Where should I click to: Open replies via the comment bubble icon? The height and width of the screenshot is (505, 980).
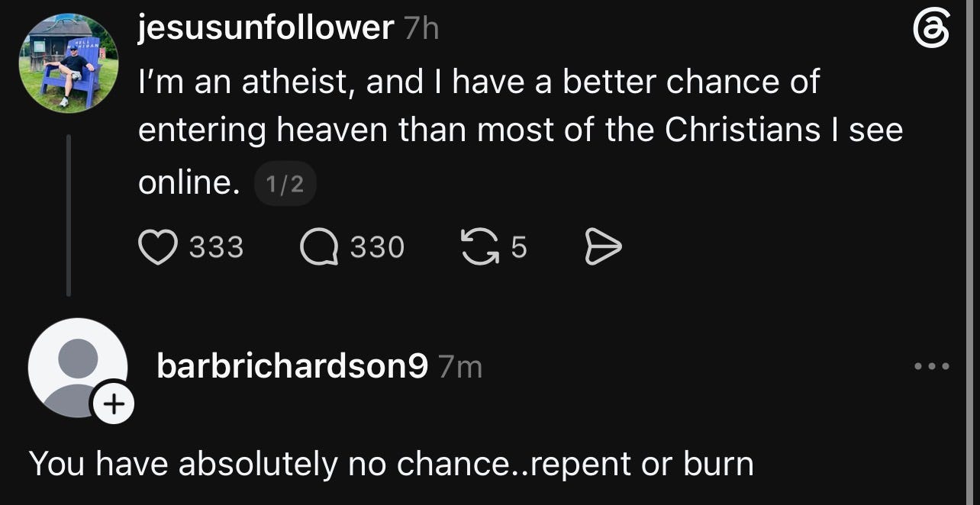pos(318,247)
